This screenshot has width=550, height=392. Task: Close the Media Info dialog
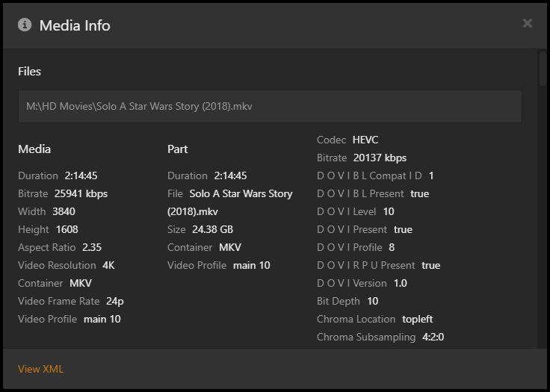(x=528, y=23)
